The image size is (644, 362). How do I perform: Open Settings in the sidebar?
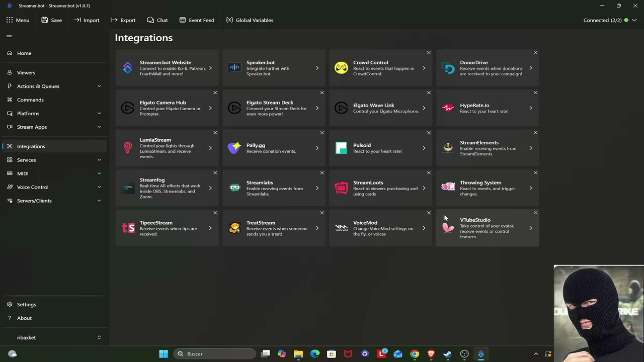pyautogui.click(x=54, y=305)
